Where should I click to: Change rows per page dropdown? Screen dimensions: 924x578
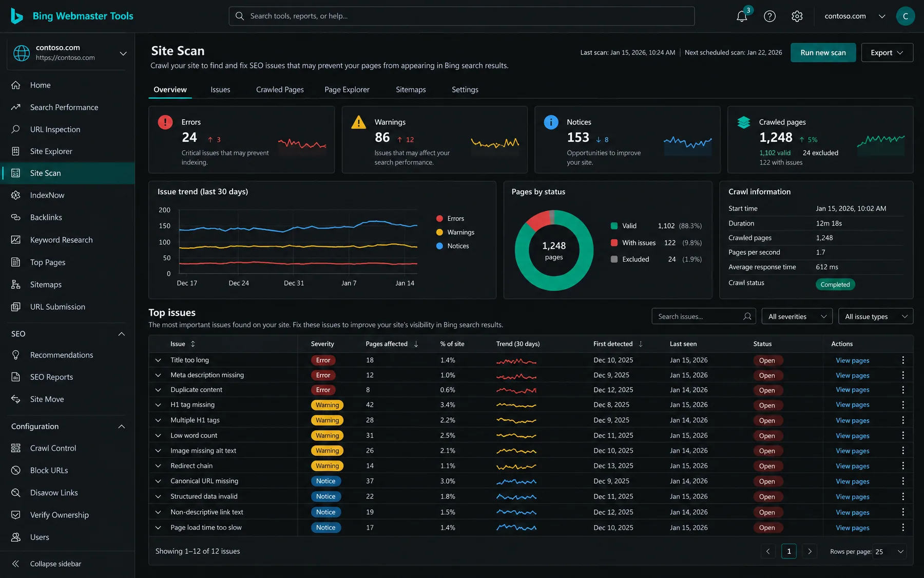(x=889, y=551)
